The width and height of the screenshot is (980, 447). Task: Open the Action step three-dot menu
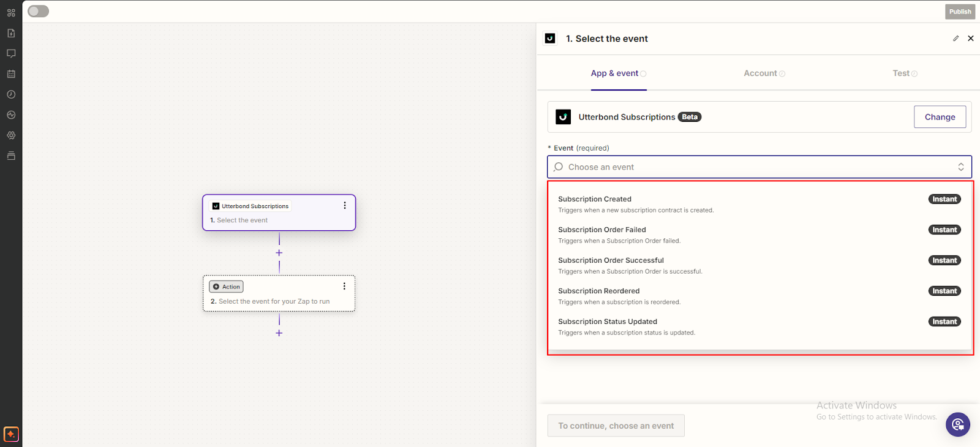pos(344,286)
